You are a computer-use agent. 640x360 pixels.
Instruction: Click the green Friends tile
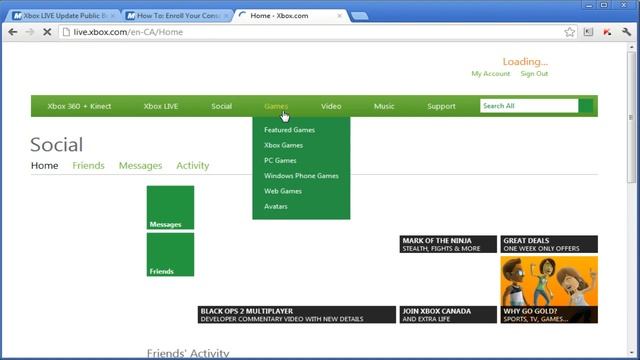pos(170,254)
